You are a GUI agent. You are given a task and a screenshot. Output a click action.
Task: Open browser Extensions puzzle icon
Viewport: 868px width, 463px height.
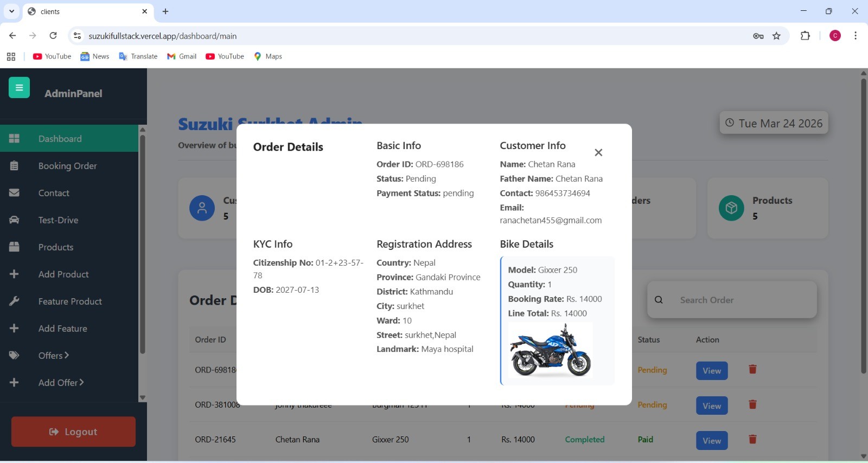point(805,36)
